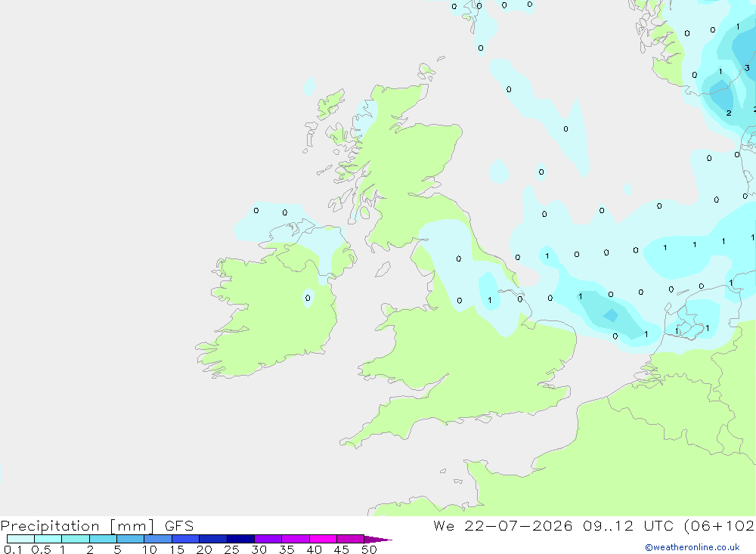Click the '0.5' legend scale value
The image size is (756, 554).
[41, 549]
